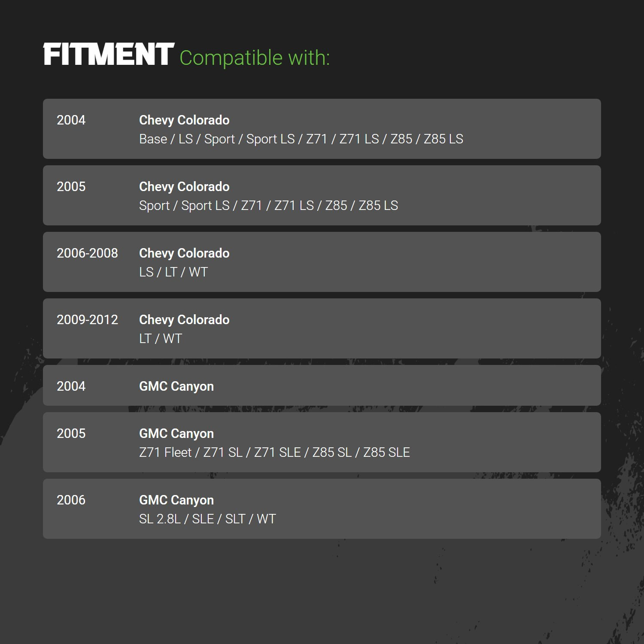Viewport: 644px width, 644px height.
Task: Click the 2005 year label for GMC Canyon
Action: [71, 434]
